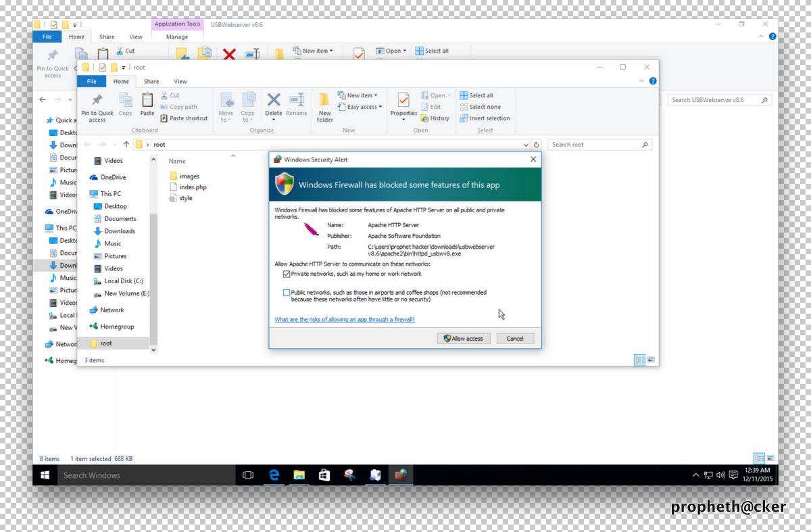
Task: Refresh the root folder address bar
Action: (537, 145)
